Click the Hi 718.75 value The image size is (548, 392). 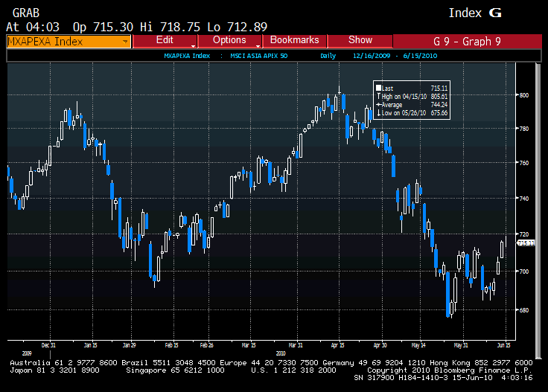pyautogui.click(x=171, y=28)
